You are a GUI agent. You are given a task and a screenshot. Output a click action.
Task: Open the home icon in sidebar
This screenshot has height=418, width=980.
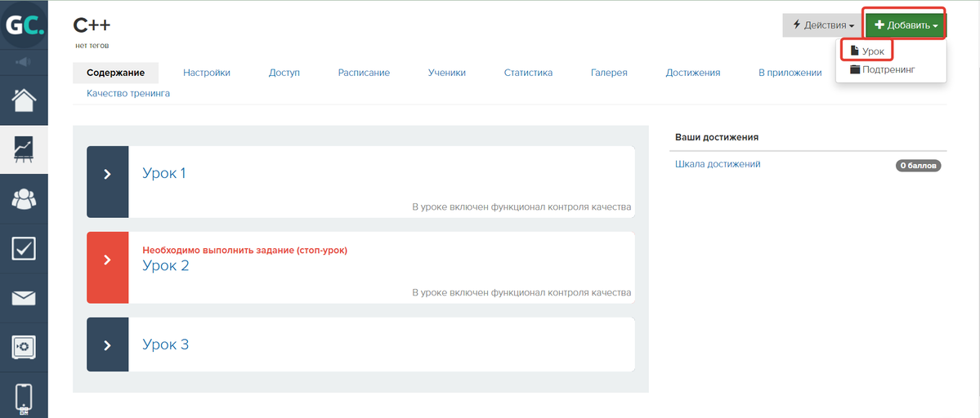[x=24, y=100]
